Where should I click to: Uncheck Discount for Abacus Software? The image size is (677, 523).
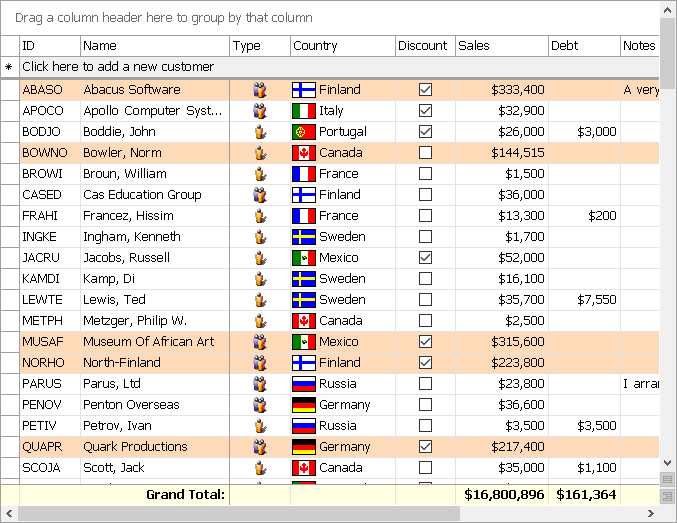tap(425, 90)
